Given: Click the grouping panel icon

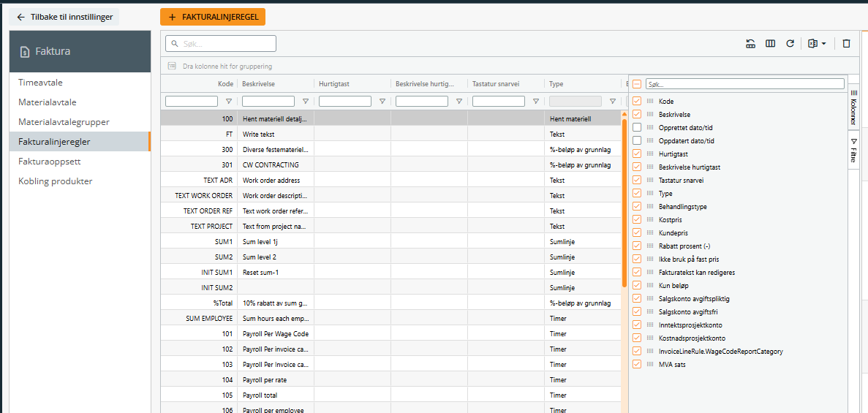Looking at the screenshot, I should coord(172,66).
